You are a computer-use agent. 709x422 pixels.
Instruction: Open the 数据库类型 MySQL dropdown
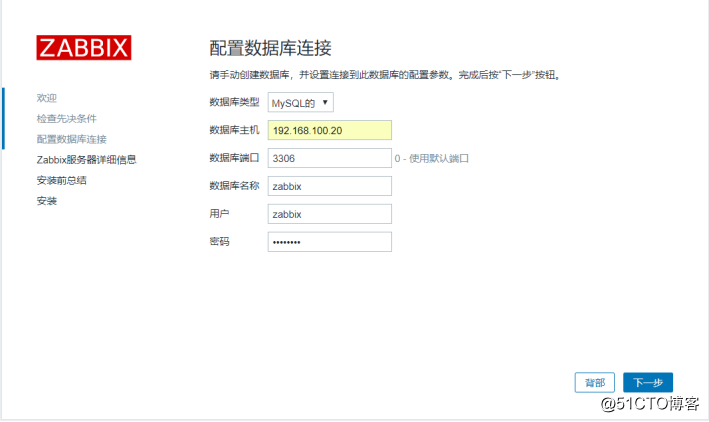301,103
